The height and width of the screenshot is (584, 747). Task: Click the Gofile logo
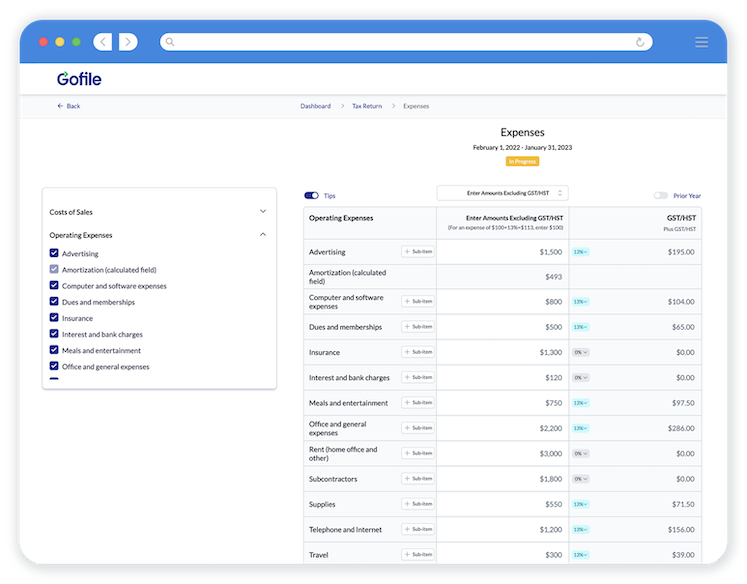point(79,79)
